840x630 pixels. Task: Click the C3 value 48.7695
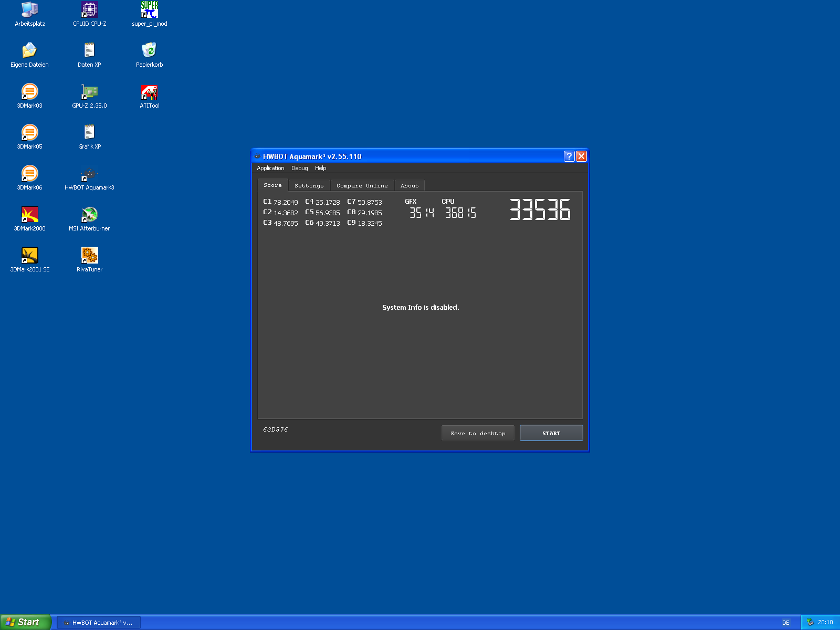pos(286,223)
